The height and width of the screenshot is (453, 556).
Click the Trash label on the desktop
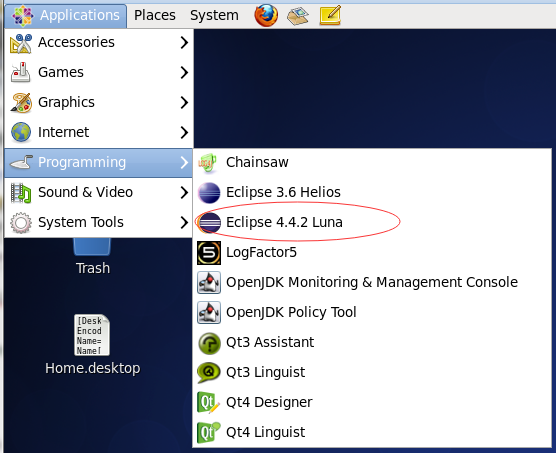click(x=93, y=268)
